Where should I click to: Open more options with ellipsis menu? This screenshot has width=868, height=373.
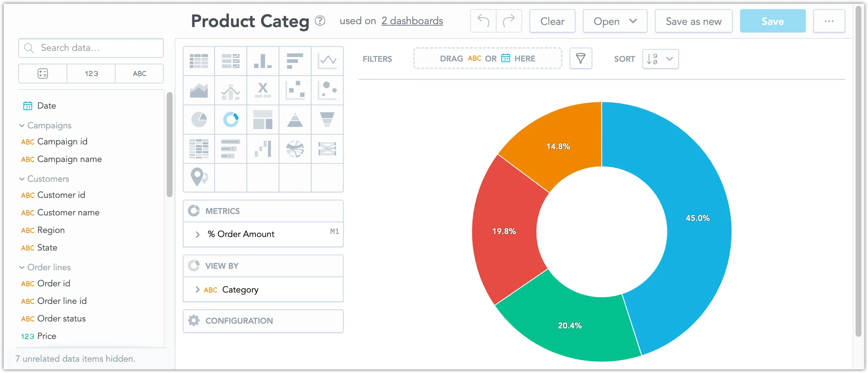click(x=829, y=21)
